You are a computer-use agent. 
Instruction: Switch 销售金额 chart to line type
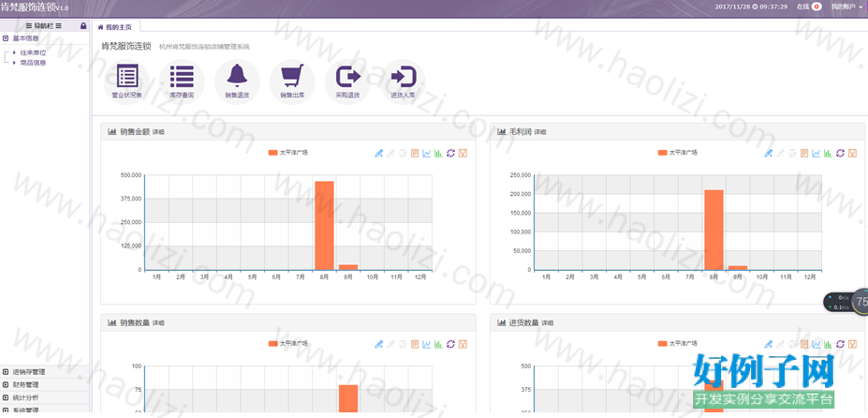427,153
